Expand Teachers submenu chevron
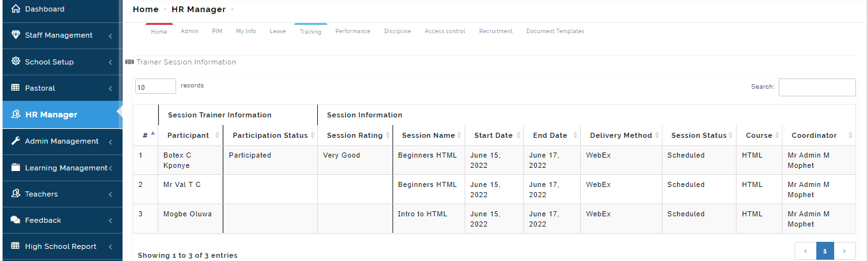The height and width of the screenshot is (261, 868). pos(110,195)
